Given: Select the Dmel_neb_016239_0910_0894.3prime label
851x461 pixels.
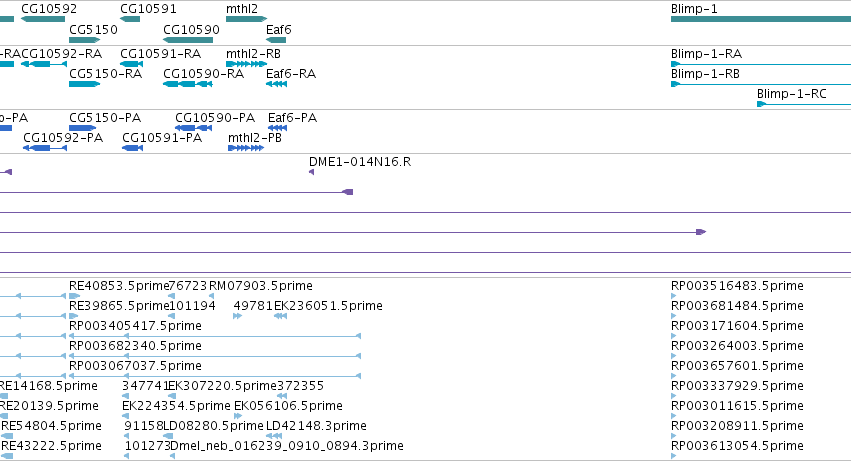Looking at the screenshot, I should [x=287, y=446].
